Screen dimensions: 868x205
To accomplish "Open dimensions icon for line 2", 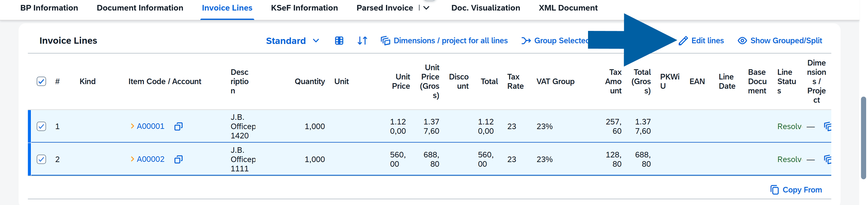I will [827, 159].
